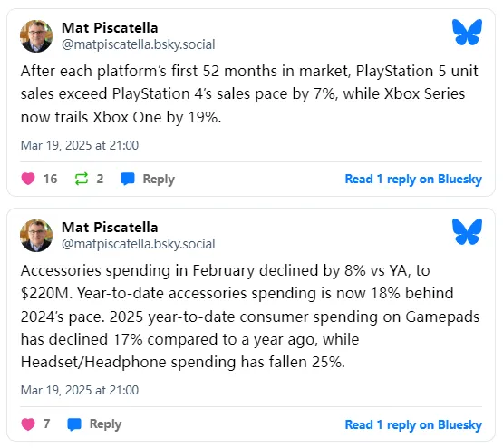Click the reply speech bubble on second post
The width and height of the screenshot is (503, 448).
[74, 424]
